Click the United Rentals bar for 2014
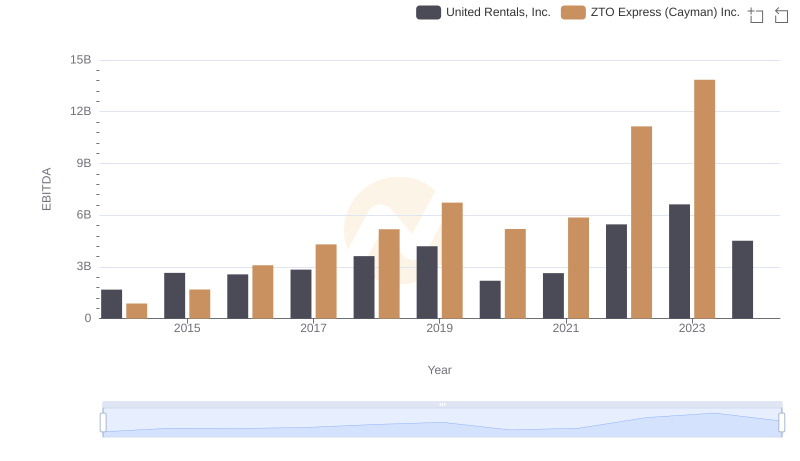800x461 pixels. (x=111, y=304)
